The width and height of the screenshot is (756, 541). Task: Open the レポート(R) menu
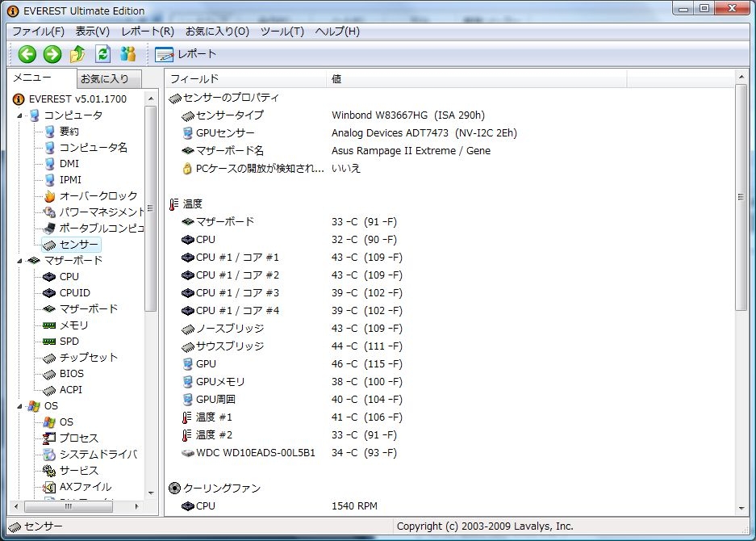(148, 31)
